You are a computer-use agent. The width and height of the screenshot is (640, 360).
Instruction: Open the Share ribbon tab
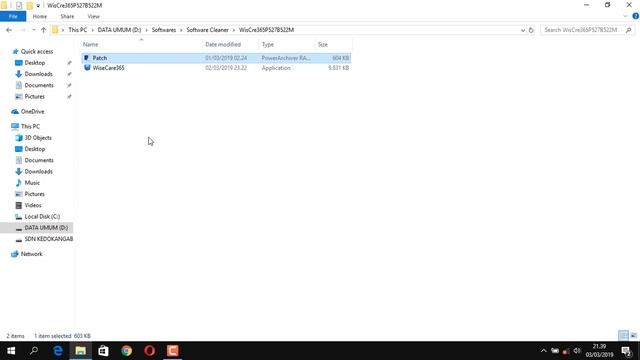coord(67,16)
